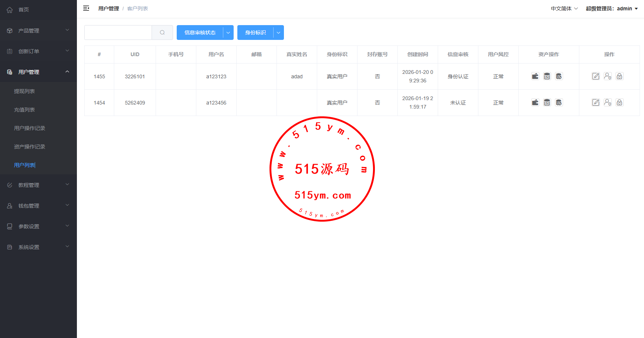Click the blocked coins icon for user a123456
The width and height of the screenshot is (644, 338).
click(559, 103)
